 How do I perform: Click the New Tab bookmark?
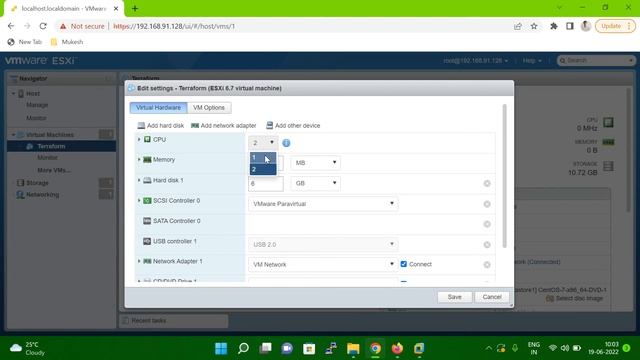tap(24, 42)
